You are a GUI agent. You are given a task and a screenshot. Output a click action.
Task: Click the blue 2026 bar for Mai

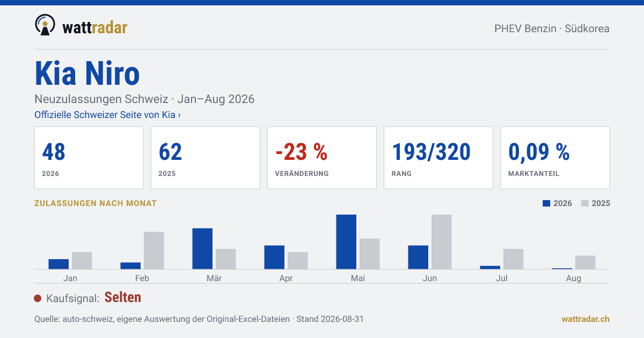[x=346, y=242]
